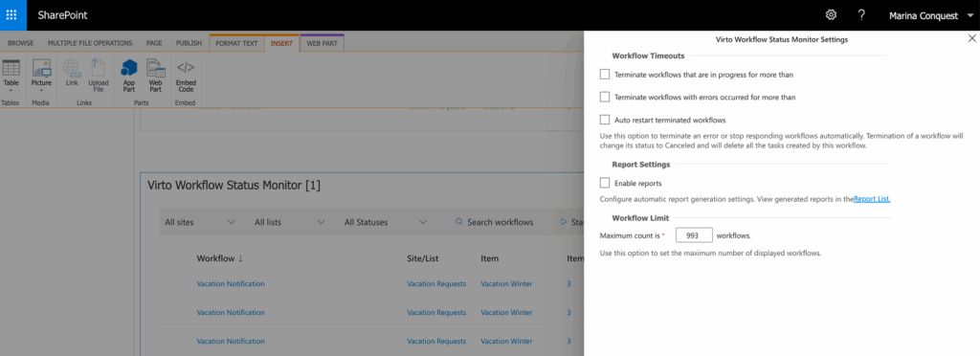Open the Report List link
Viewport: 980px width, 356px height.
(x=872, y=199)
